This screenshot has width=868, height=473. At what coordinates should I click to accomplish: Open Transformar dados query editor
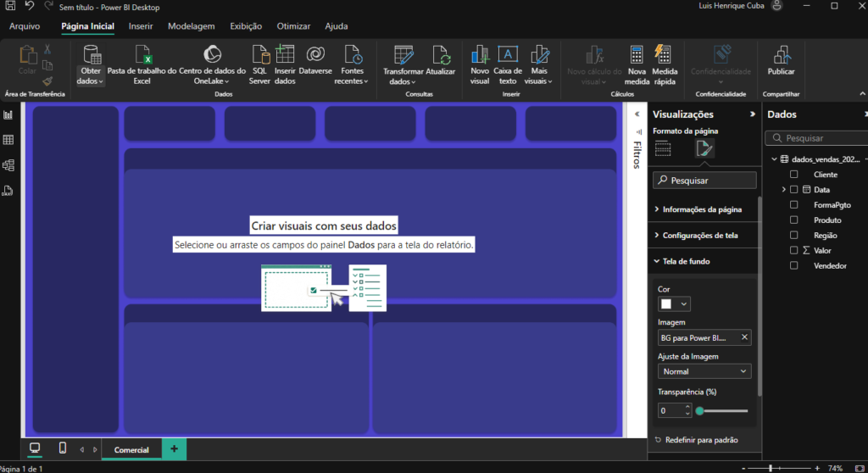pos(403,65)
